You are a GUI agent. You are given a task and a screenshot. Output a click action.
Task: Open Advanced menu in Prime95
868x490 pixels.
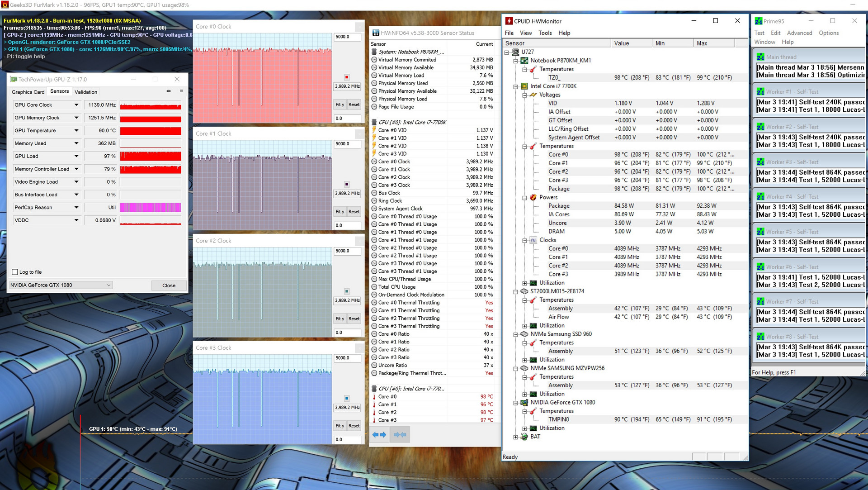coord(799,33)
